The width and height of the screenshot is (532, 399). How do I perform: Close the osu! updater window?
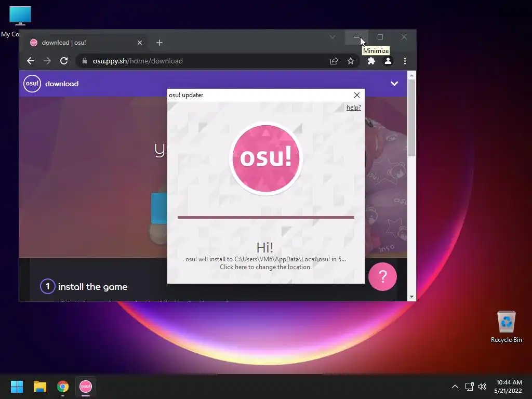pos(357,95)
